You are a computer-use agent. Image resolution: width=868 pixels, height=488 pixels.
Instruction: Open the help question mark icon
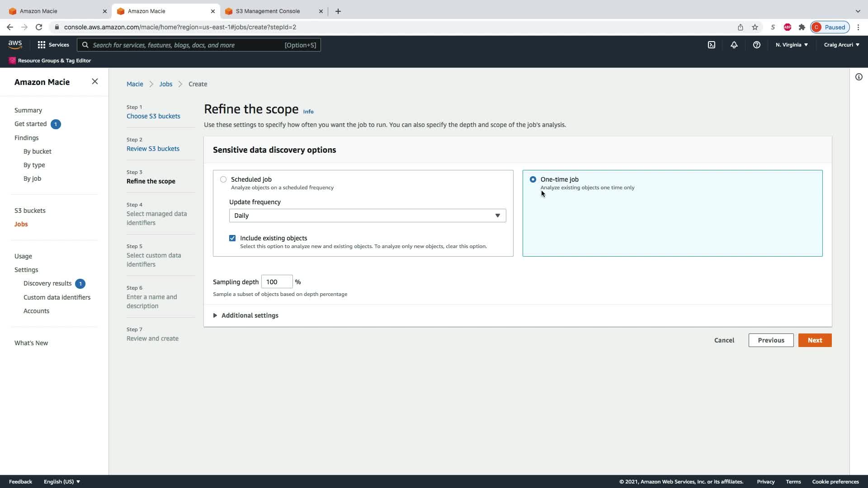757,45
